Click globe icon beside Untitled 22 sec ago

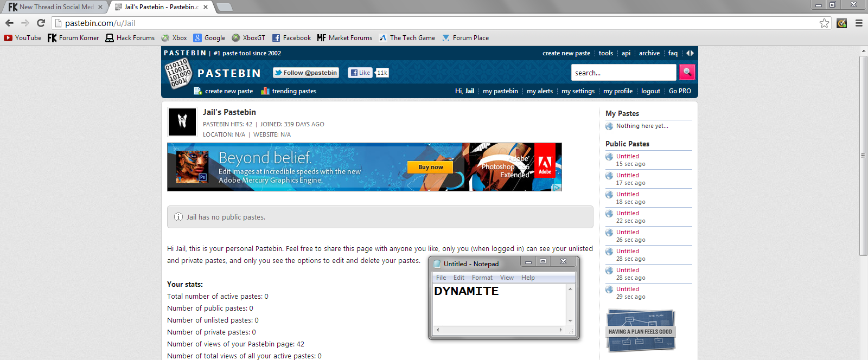click(609, 214)
